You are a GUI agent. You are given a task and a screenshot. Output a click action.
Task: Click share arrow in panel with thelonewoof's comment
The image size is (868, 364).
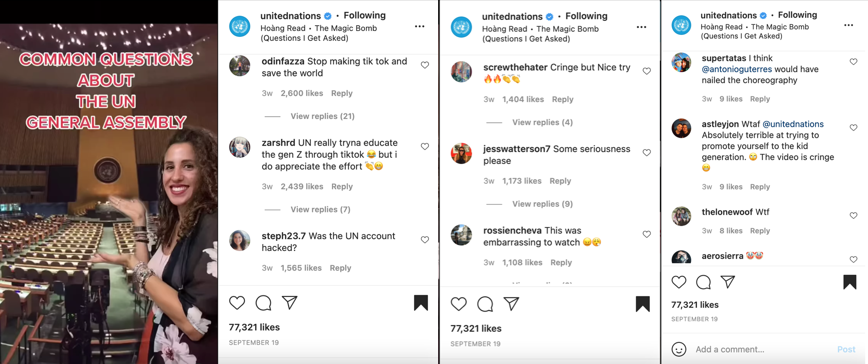pos(728,282)
